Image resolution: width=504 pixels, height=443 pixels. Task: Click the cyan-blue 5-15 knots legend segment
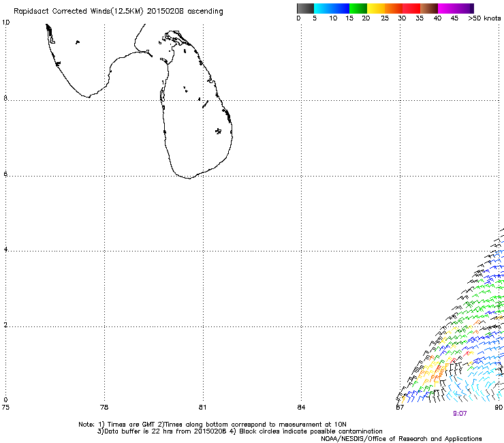(x=332, y=8)
